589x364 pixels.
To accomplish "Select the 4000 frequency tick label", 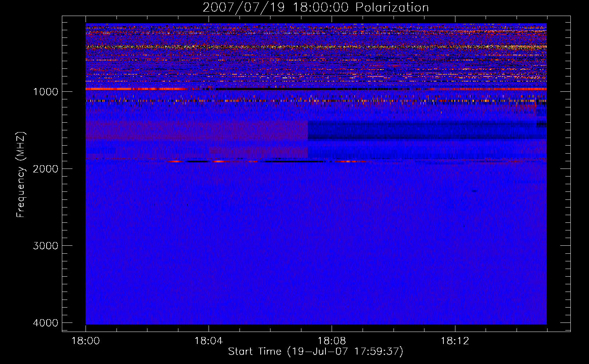I will pyautogui.click(x=46, y=323).
